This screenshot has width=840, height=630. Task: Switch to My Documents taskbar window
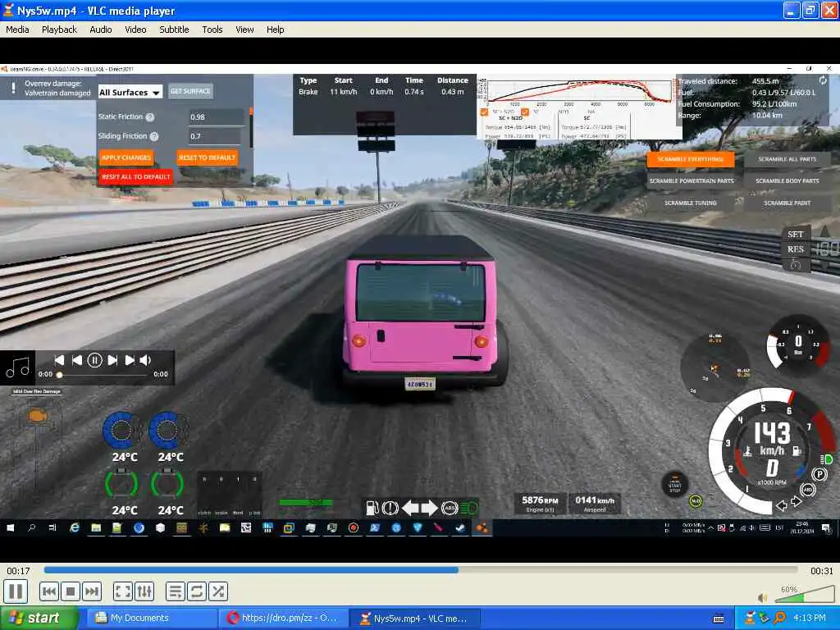tap(153, 619)
